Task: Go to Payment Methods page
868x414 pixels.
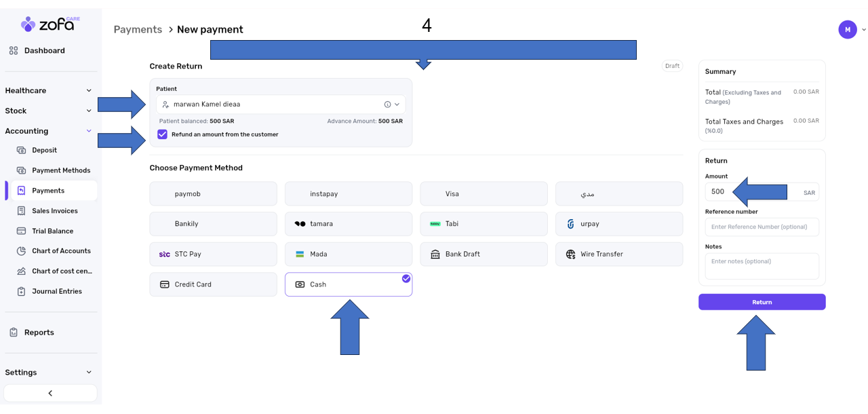Action: pyautogui.click(x=60, y=170)
